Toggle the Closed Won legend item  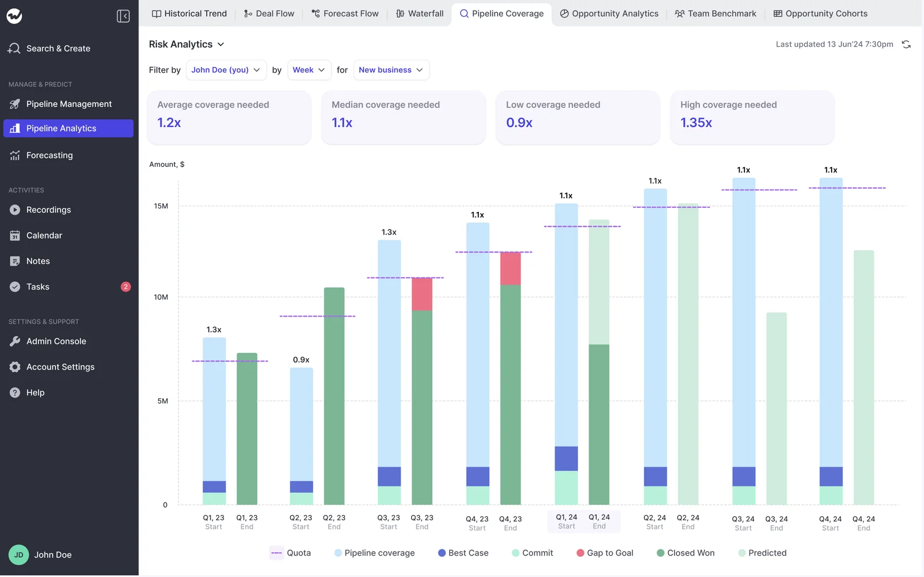coord(685,553)
